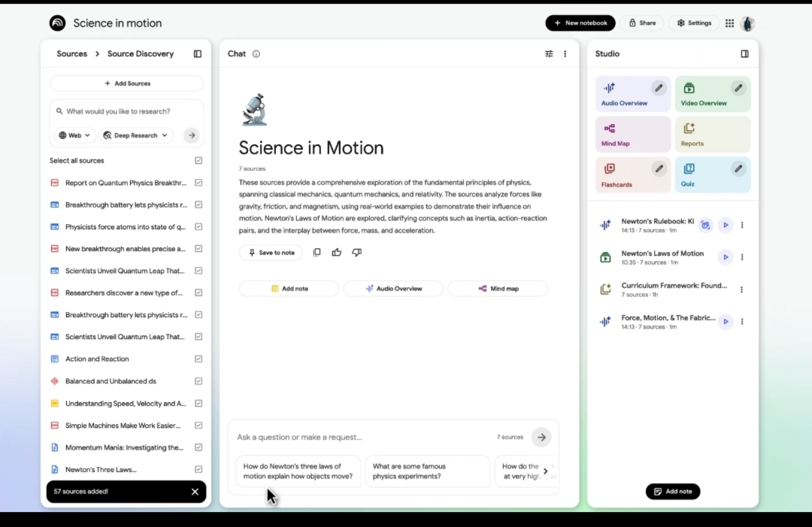Click Save to note button
812x527 pixels.
pos(271,253)
